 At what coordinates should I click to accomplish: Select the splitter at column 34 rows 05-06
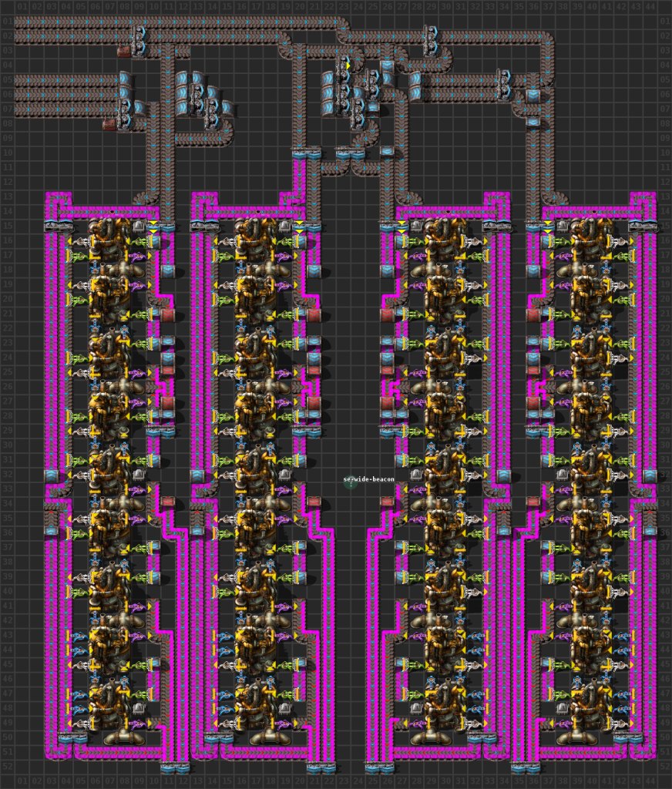tap(504, 85)
